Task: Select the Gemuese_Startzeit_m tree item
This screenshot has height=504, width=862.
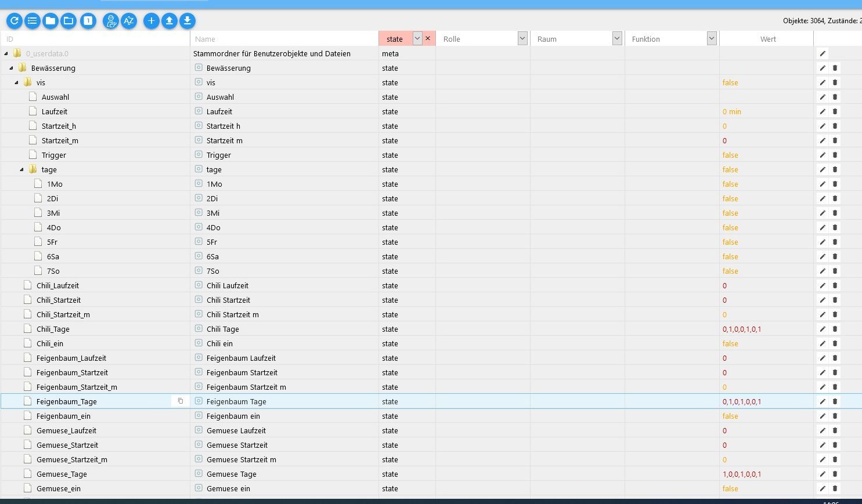Action: tap(72, 459)
